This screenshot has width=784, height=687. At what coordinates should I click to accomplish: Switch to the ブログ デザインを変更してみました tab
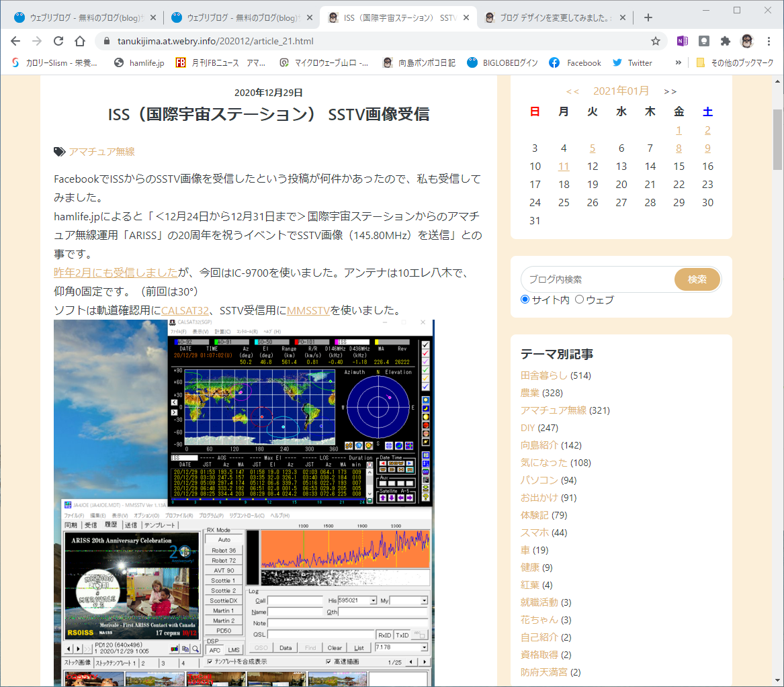coord(555,17)
